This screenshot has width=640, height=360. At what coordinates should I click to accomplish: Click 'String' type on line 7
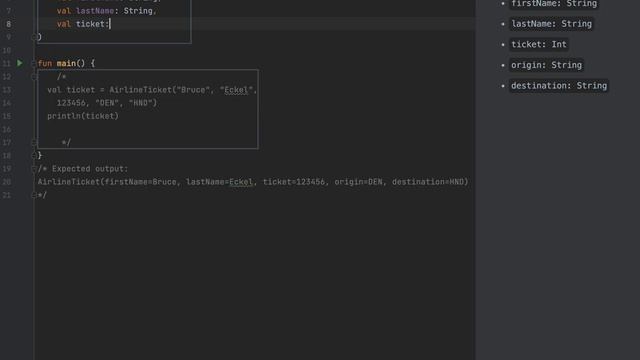pos(138,11)
